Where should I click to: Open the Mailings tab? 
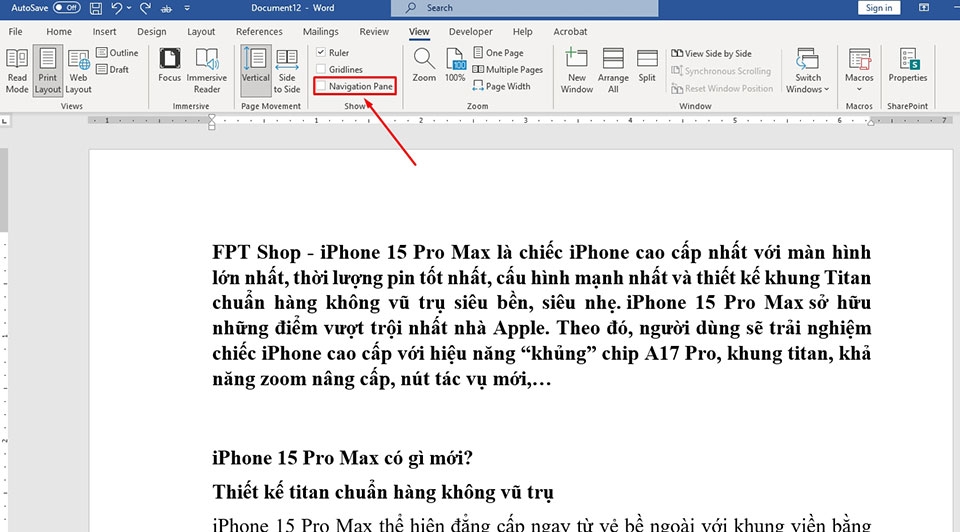click(x=320, y=31)
